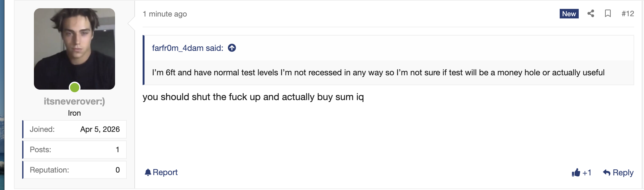Like the post with the thumbs-up icon
The width and height of the screenshot is (644, 190).
click(x=576, y=173)
